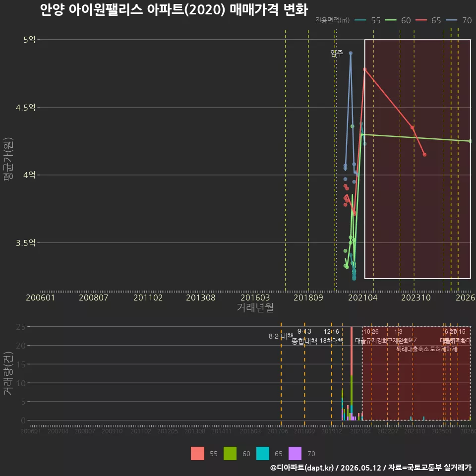Click 201308 label on price chart x-axis
The height and width of the screenshot is (476, 476).
[201, 298]
